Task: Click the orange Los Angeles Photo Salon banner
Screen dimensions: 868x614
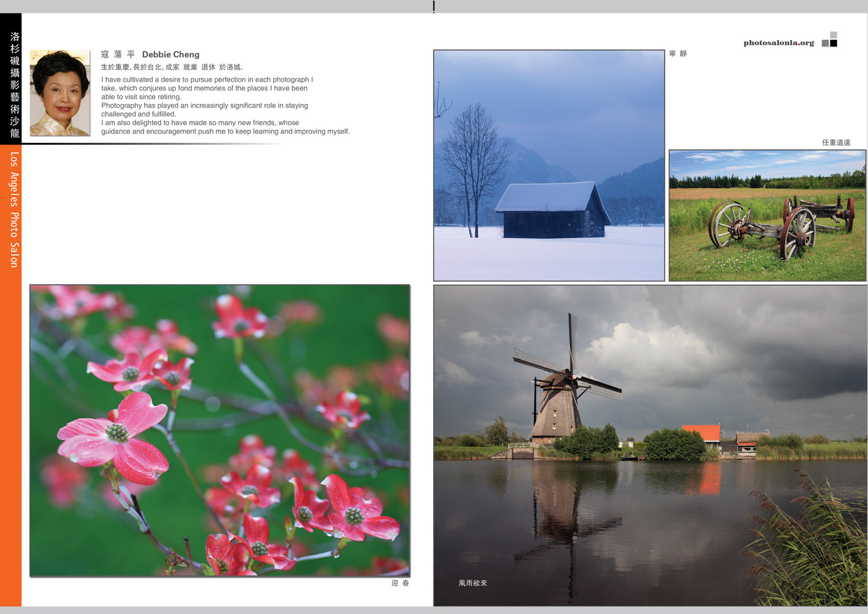Action: (x=11, y=371)
